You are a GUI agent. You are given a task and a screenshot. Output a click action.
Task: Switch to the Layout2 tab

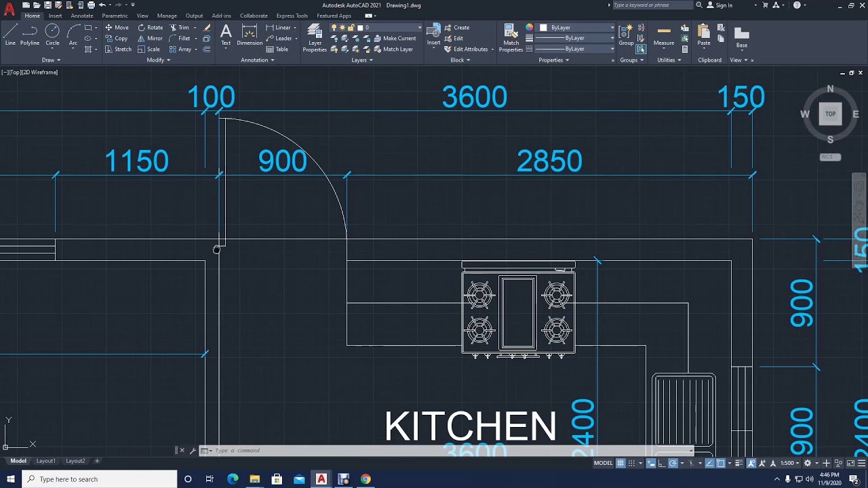75,461
